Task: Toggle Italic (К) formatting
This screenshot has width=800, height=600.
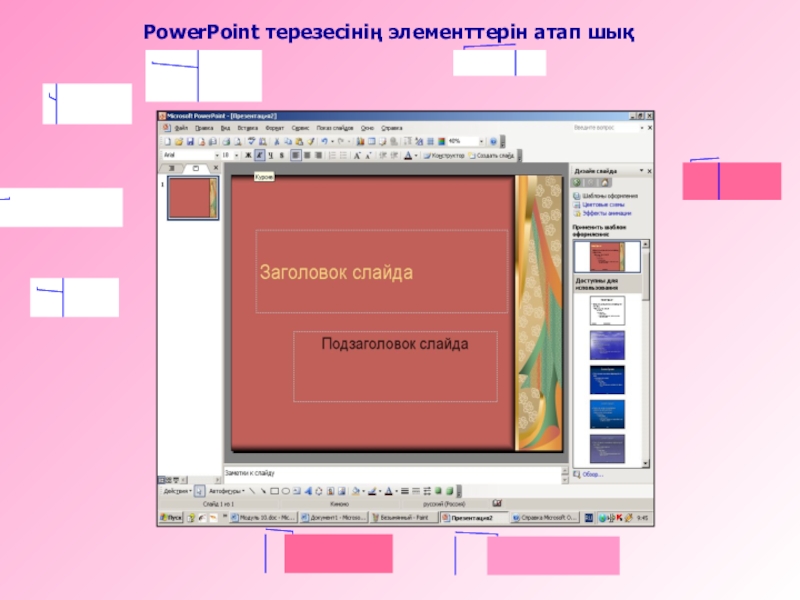Action: [260, 156]
